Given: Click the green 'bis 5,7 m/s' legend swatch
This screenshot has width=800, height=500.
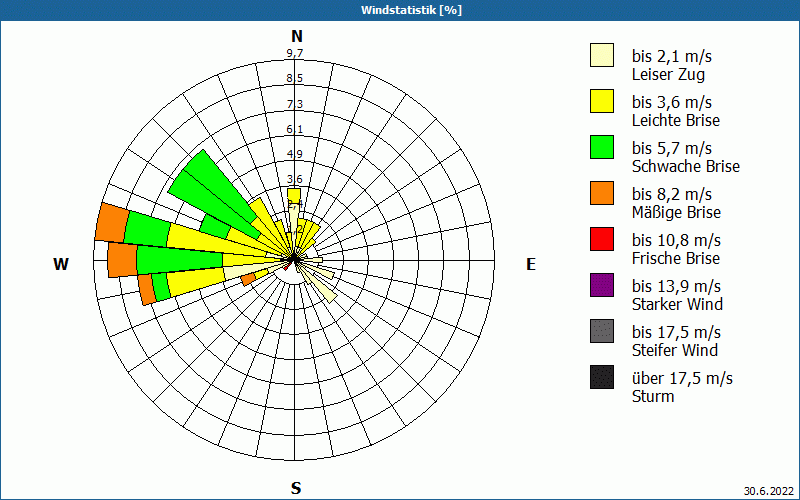Looking at the screenshot, I should [602, 147].
